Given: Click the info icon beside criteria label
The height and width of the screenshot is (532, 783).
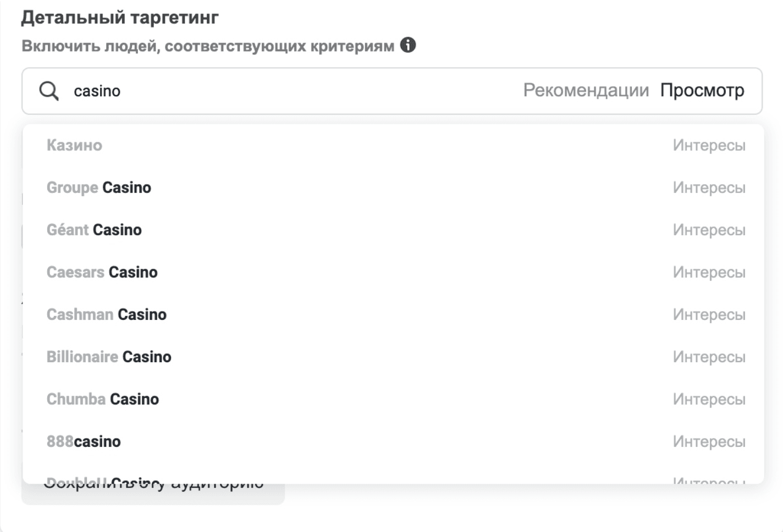Looking at the screenshot, I should (408, 45).
